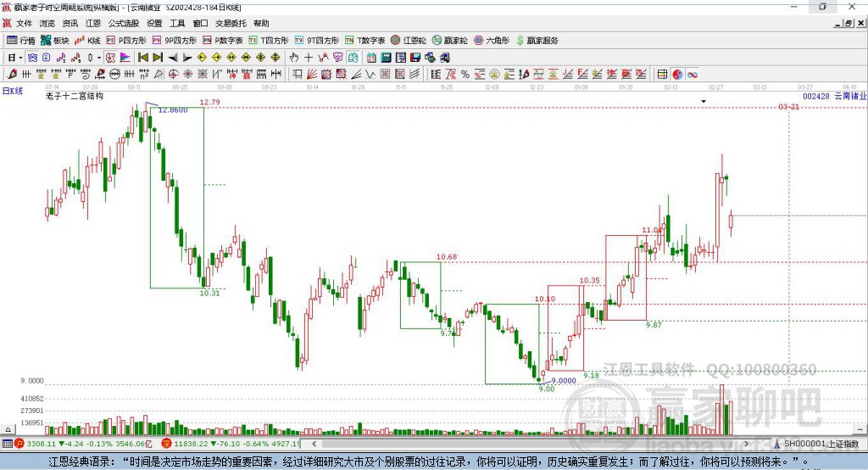Viewport: 868px width, 470px height.
Task: Click the red staircase chart icon
Action: click(x=75, y=58)
